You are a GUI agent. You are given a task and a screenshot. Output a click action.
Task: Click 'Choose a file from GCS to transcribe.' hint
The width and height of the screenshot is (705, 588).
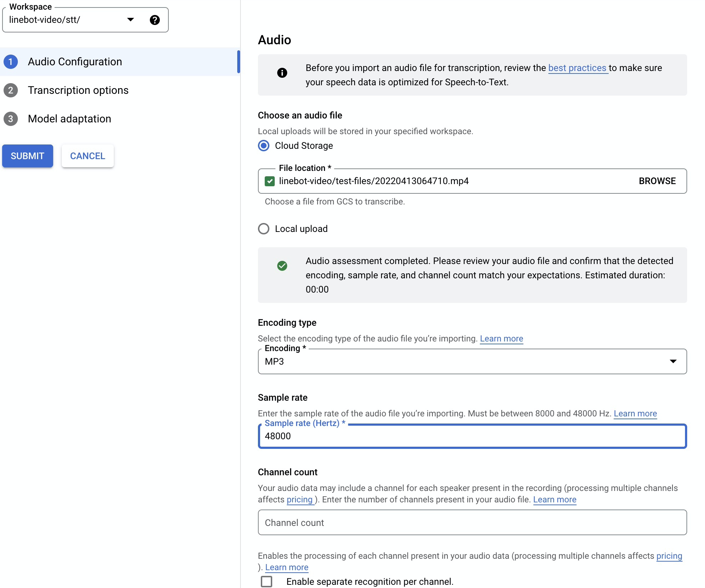335,202
